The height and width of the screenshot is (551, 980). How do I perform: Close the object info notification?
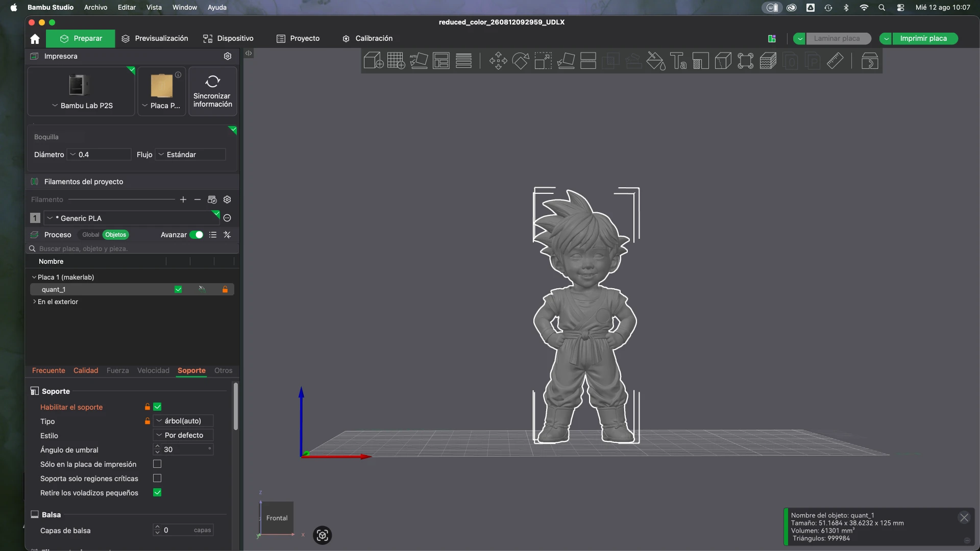click(964, 518)
